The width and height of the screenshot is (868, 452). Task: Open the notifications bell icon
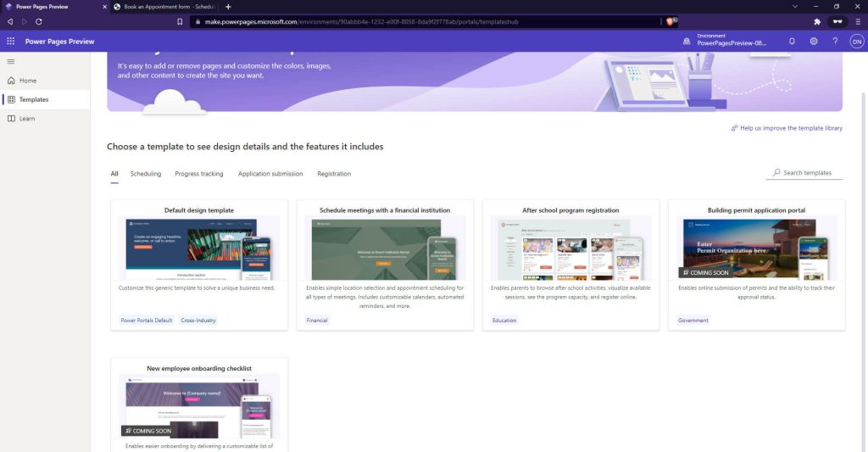(x=792, y=41)
